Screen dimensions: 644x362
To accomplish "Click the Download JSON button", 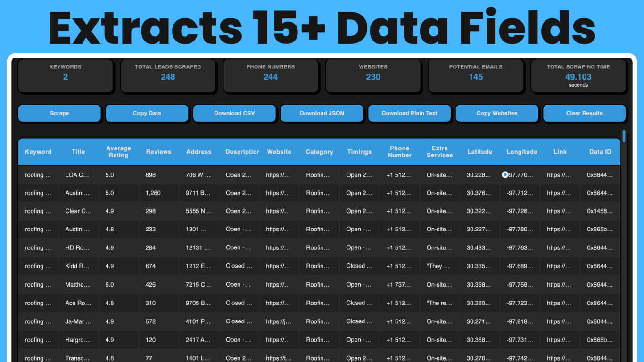I will coord(322,113).
